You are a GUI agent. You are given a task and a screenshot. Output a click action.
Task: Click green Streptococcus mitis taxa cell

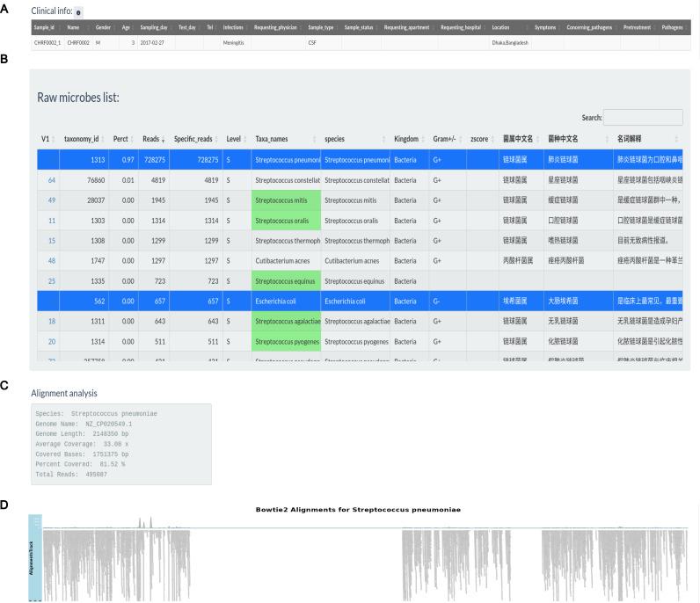click(x=285, y=200)
